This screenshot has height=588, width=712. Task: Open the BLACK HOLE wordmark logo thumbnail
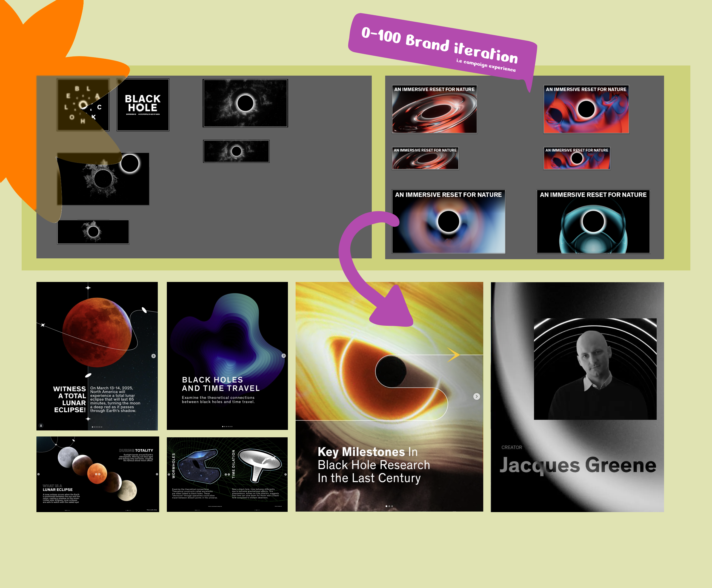143,105
